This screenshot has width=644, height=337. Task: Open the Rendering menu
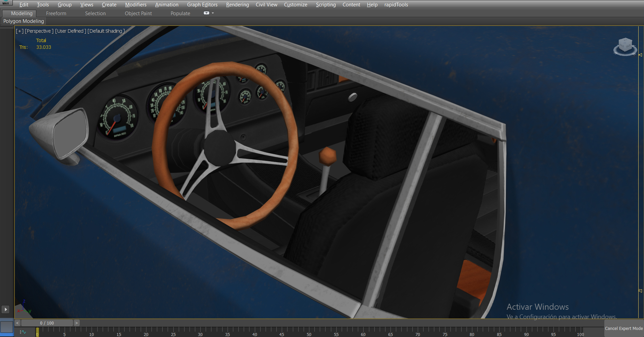[x=237, y=5]
